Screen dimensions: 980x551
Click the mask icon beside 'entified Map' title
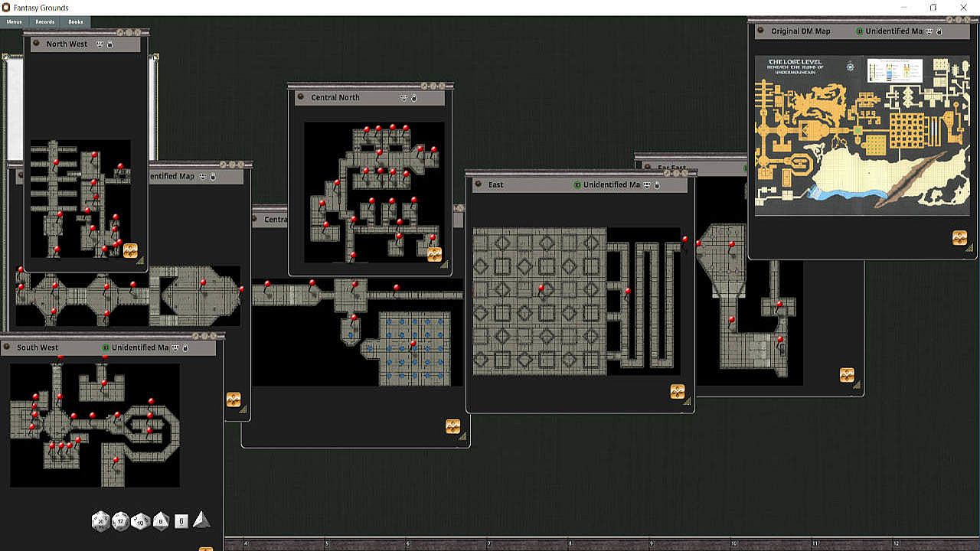pyautogui.click(x=203, y=177)
